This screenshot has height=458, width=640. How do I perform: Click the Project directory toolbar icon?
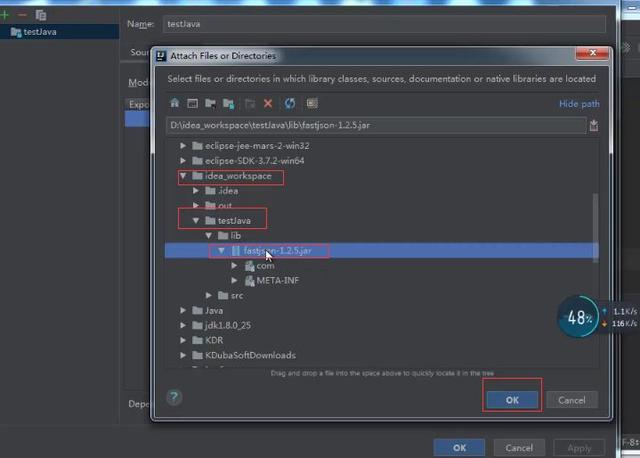(x=211, y=103)
